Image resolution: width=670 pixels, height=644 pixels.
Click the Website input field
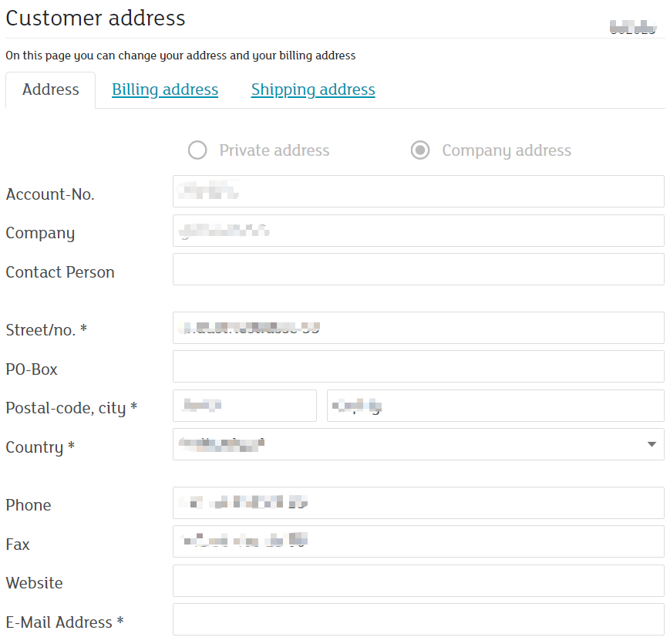coord(419,581)
